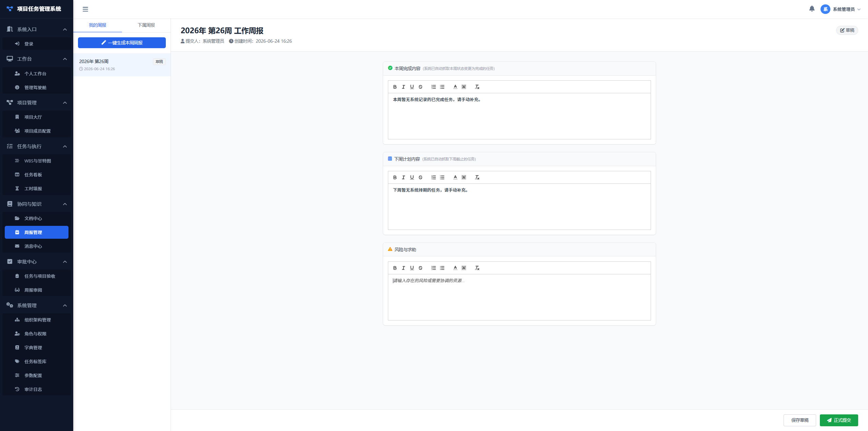Click the 正式提交 button
868x431 pixels.
[x=839, y=420]
